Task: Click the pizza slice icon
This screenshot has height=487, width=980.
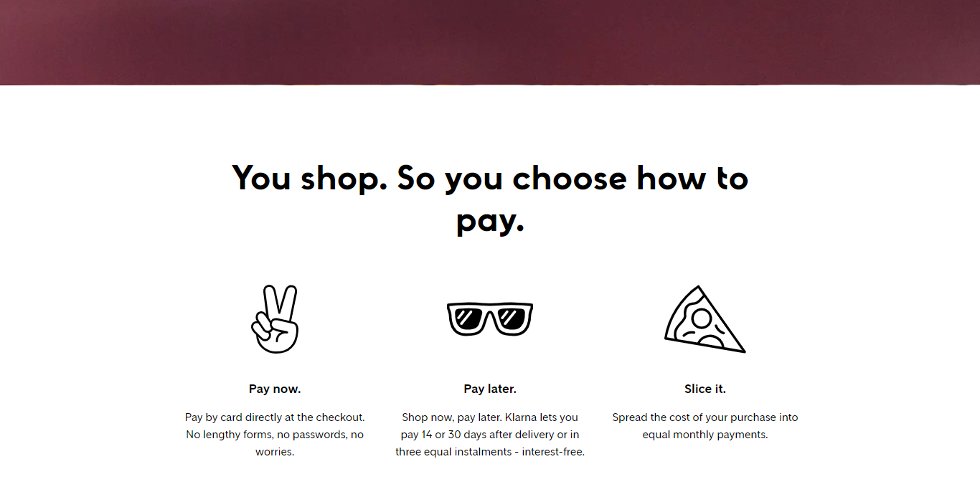Action: tap(704, 321)
